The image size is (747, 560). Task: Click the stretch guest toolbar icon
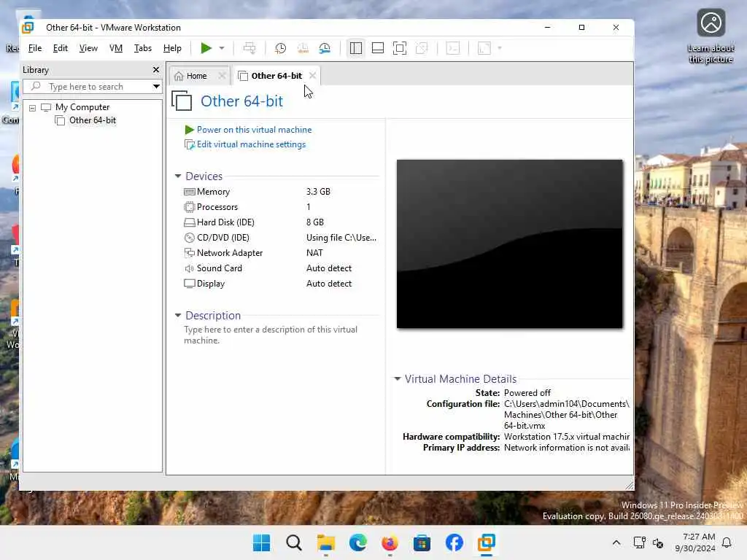coord(484,48)
